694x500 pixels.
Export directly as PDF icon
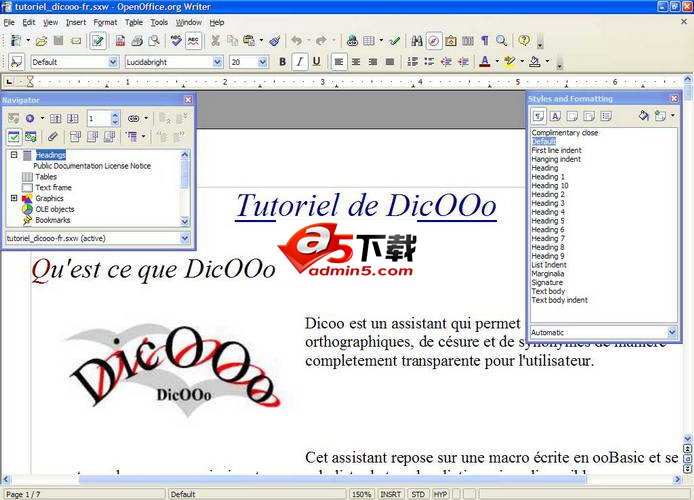pos(120,41)
